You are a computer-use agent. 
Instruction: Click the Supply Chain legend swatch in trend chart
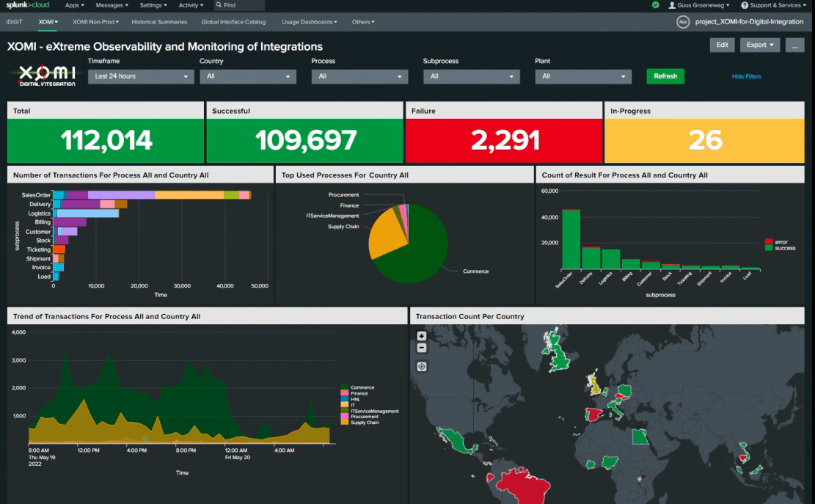(345, 423)
